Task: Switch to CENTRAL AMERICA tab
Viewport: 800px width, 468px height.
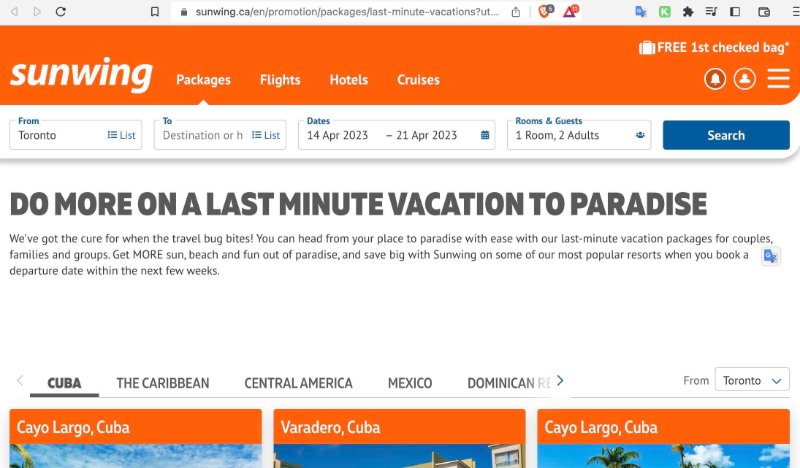Action: click(298, 383)
